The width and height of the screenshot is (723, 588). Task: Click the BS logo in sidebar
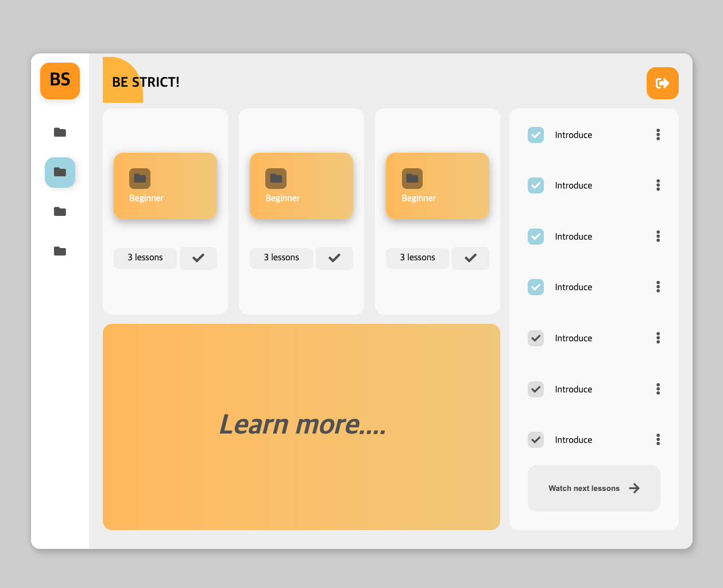click(60, 81)
